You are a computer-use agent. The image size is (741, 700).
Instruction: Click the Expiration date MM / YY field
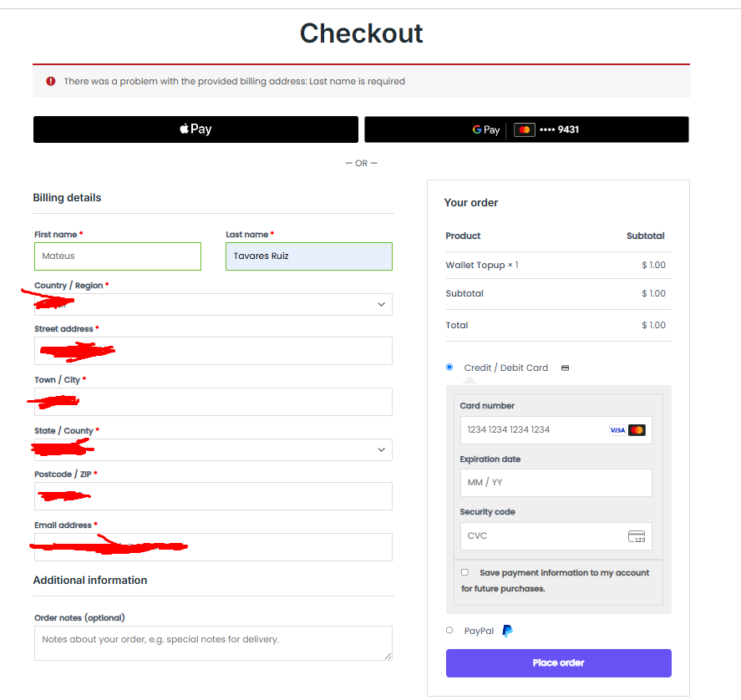[x=556, y=483]
